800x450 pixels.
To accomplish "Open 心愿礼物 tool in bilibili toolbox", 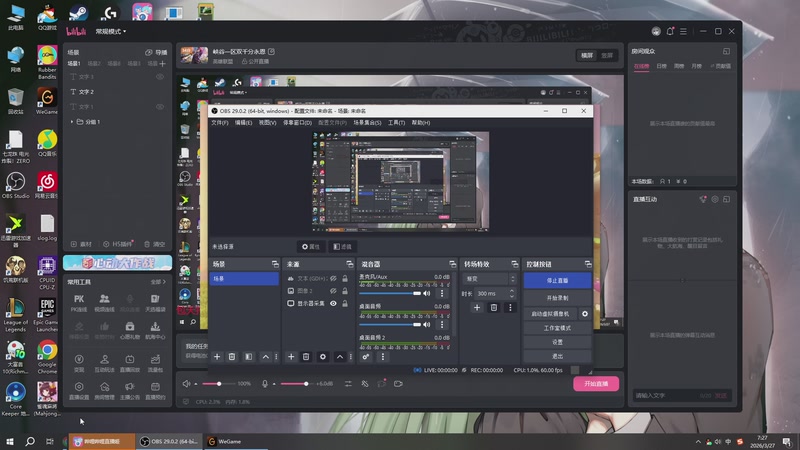I will (130, 330).
